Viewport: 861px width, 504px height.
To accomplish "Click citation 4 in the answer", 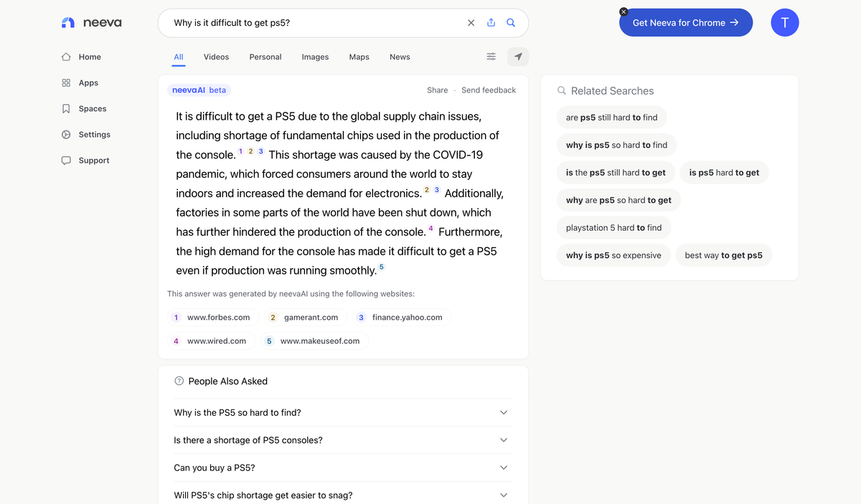I will click(430, 229).
